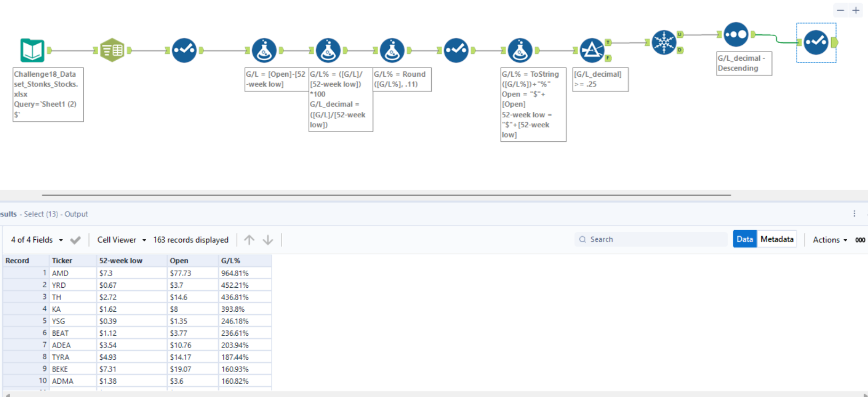Click the Filter tool's True output anchor
Image resolution: width=868 pixels, height=397 pixels.
[x=608, y=43]
